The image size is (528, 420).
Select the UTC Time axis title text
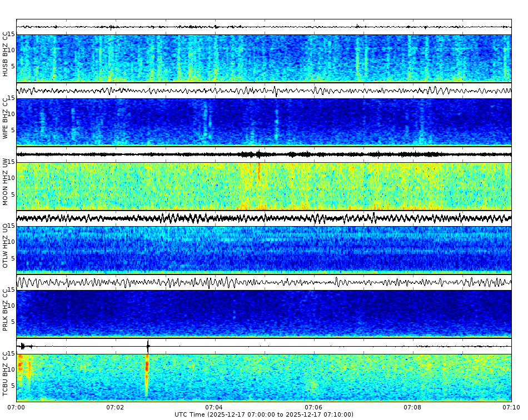coord(264,414)
